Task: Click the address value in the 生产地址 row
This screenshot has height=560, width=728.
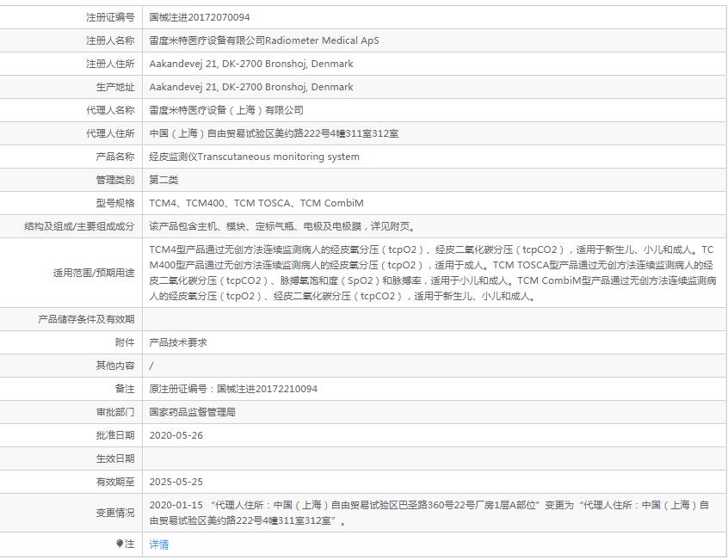Action: pyautogui.click(x=251, y=87)
